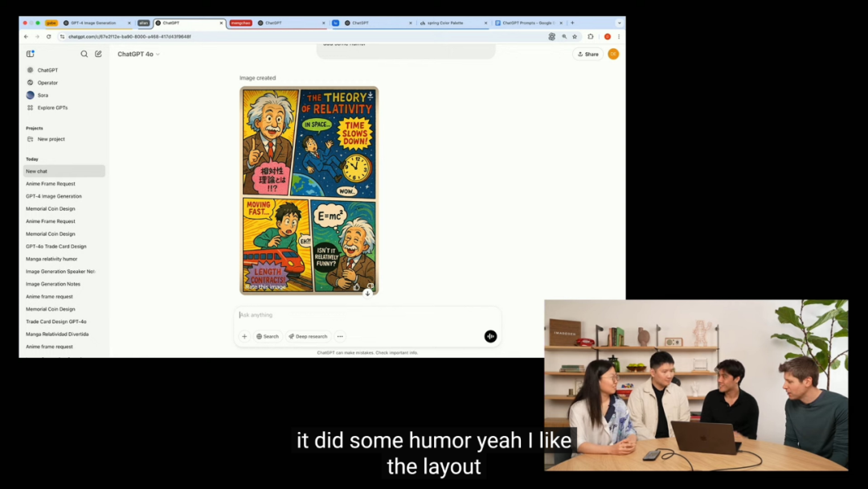The image size is (868, 489).
Task: Toggle the Deep research option
Action: [x=308, y=336]
